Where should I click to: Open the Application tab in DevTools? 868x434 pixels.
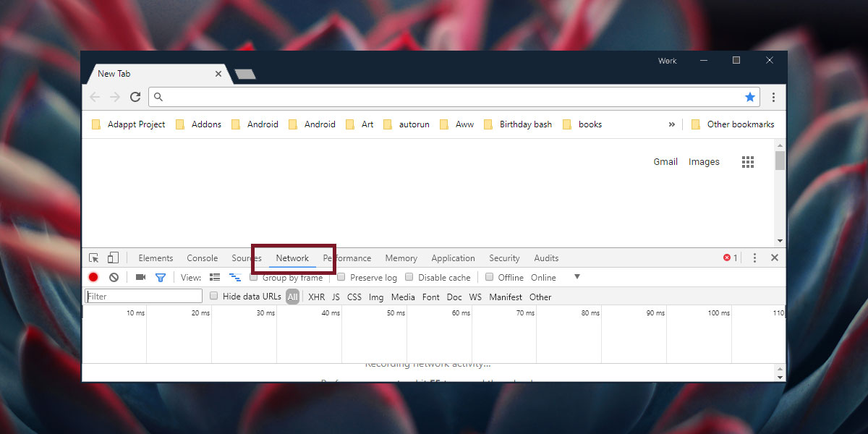click(x=453, y=258)
